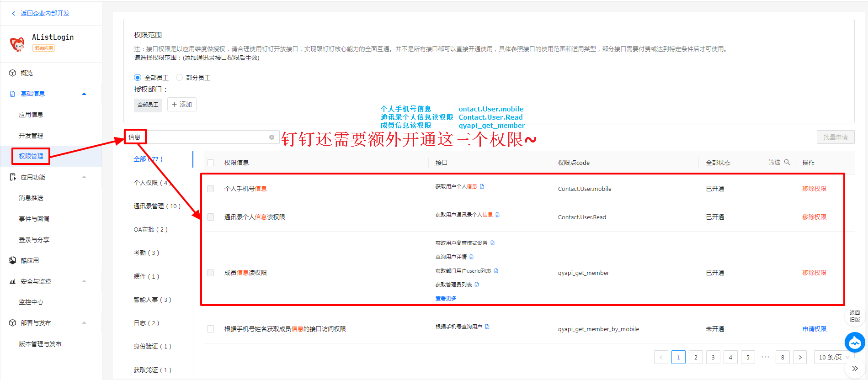
Task: Click the 查看更多 link
Action: [446, 298]
